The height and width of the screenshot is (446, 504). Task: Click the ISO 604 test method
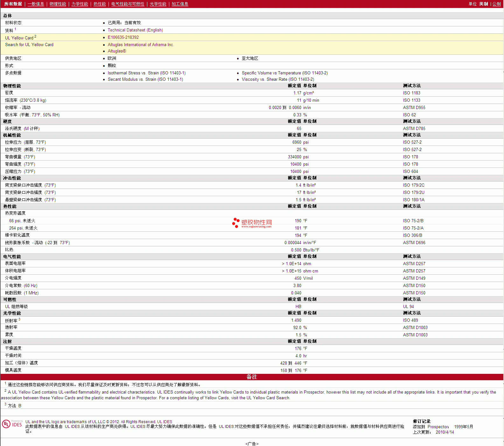(410, 171)
